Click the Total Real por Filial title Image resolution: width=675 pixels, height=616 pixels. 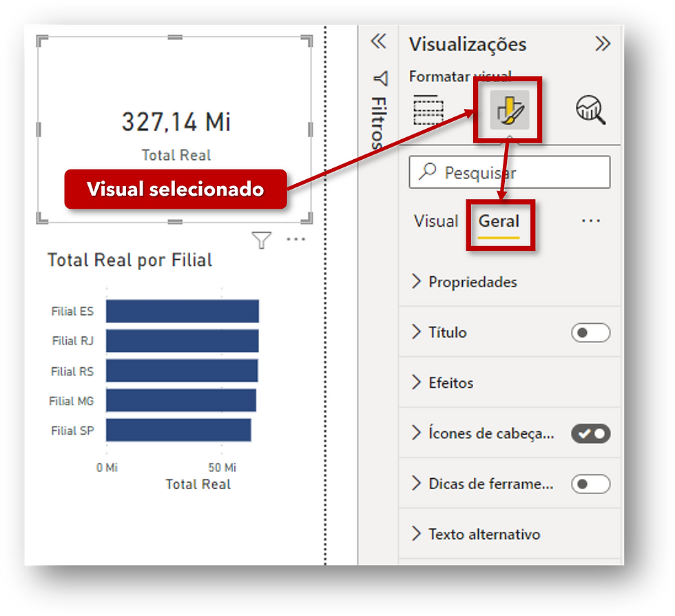[x=129, y=260]
